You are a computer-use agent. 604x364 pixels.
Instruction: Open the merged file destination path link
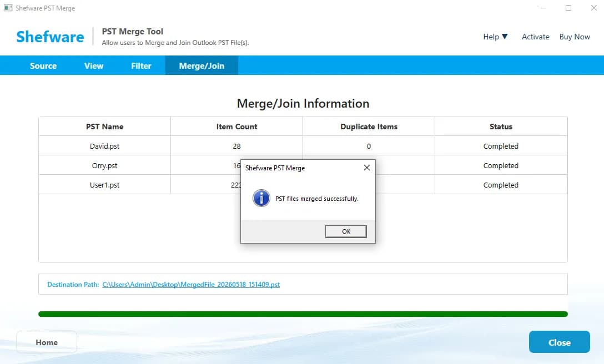point(191,285)
